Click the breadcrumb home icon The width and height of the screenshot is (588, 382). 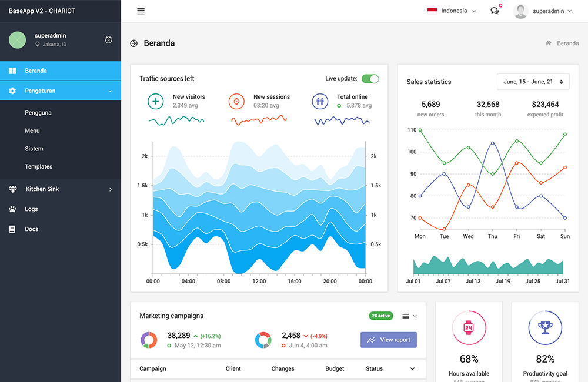[548, 43]
